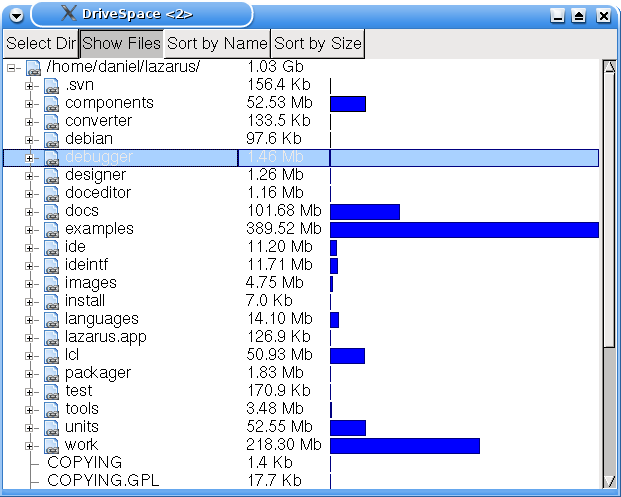Image resolution: width=621 pixels, height=497 pixels.
Task: Click the vertical scrollbar down arrow
Action: [608, 481]
